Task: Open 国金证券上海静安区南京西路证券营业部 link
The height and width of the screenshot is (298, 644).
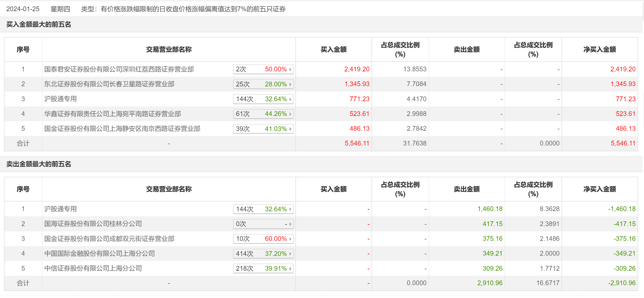Action: pyautogui.click(x=122, y=129)
